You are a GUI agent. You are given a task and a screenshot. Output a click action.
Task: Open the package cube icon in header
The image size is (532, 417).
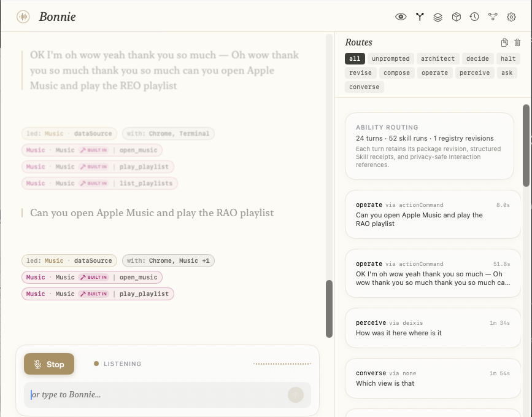457,17
